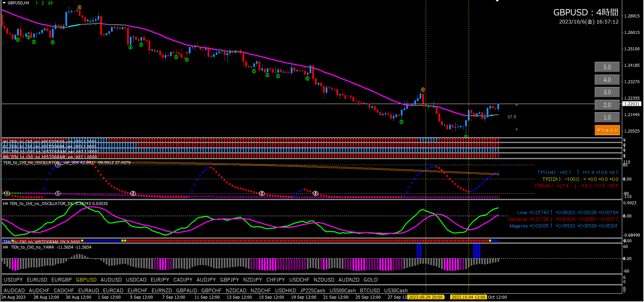This screenshot has width=644, height=302.
Task: Choose the 3.0 scale button
Action: 607,92
